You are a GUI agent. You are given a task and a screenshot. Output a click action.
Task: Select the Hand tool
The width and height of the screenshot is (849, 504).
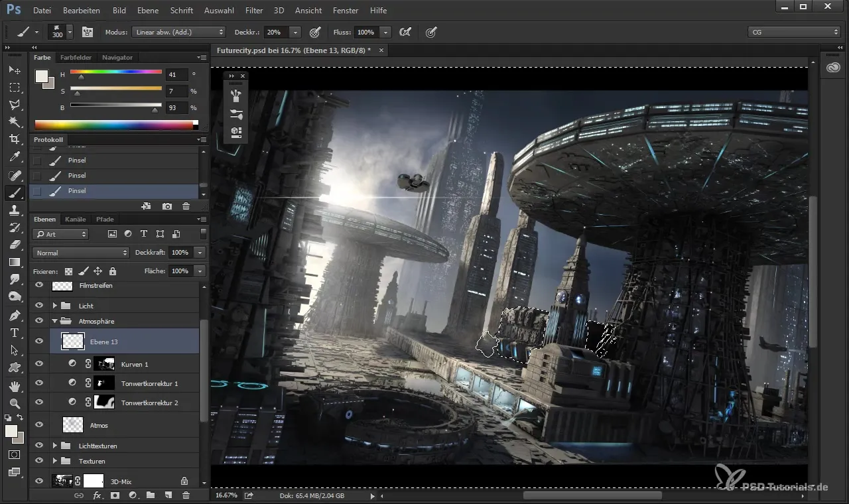point(14,386)
